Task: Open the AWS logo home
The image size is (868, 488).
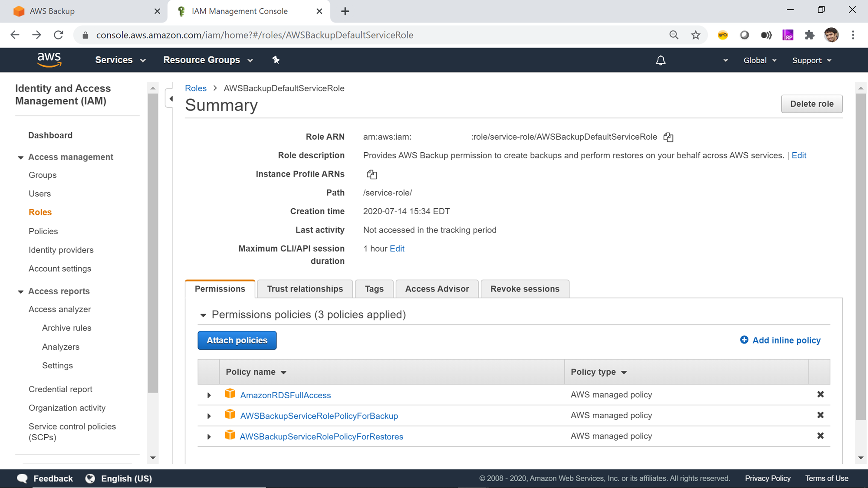Action: (x=49, y=59)
